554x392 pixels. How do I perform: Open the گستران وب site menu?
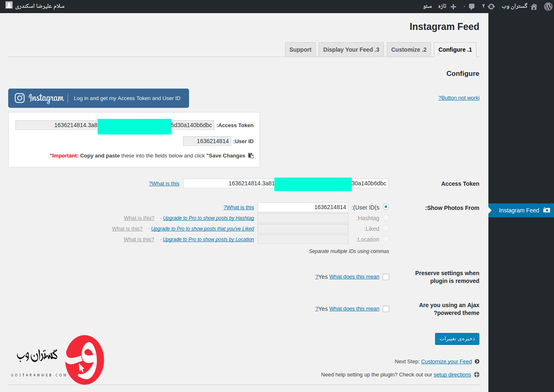pyautogui.click(x=514, y=6)
